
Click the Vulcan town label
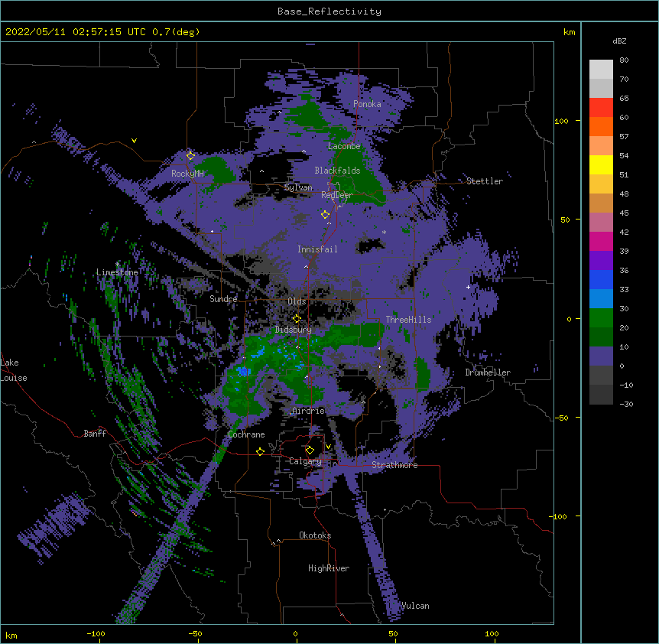[415, 606]
